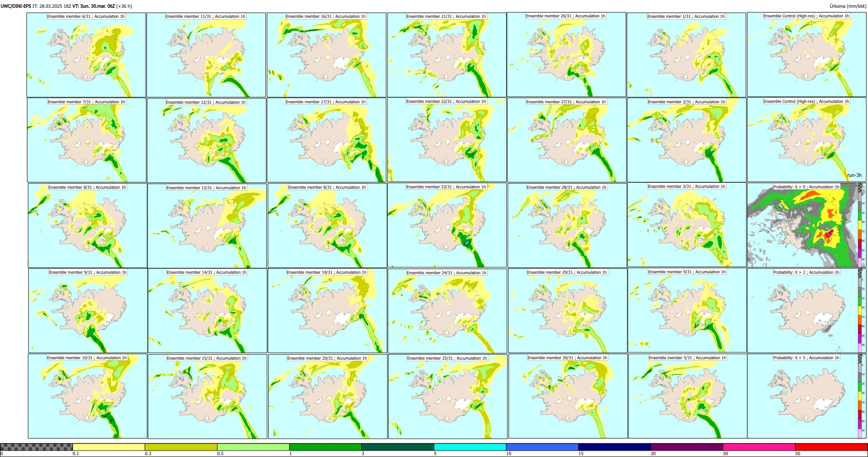
Task: Select the Ensemble member 28/31 map panel
Action: click(567, 226)
